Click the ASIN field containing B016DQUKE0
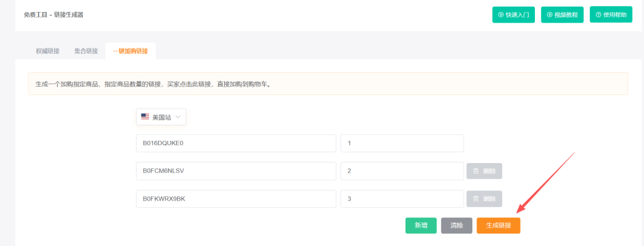The width and height of the screenshot is (644, 246). point(236,143)
